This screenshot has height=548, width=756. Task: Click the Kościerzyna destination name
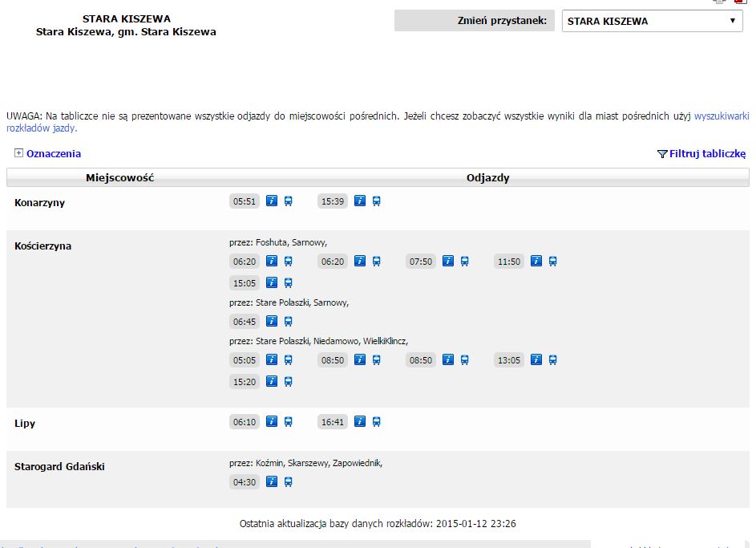coord(42,246)
